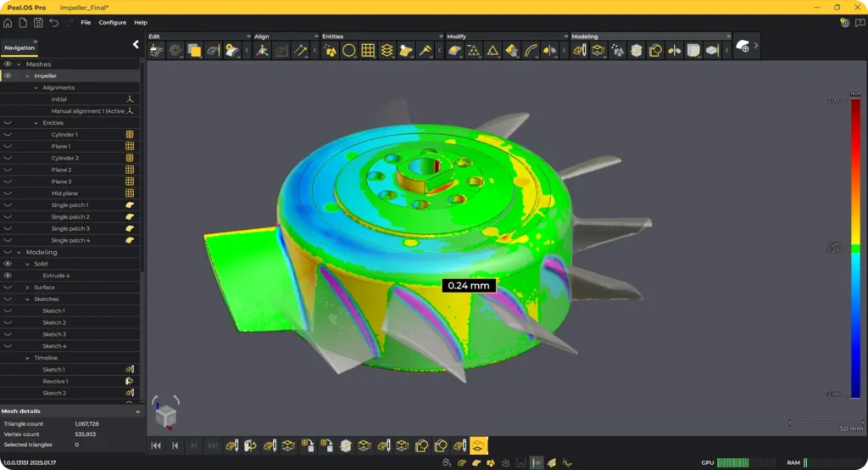Select the grid plane entity tool
Viewport: 868px width, 470px height.
(368, 51)
